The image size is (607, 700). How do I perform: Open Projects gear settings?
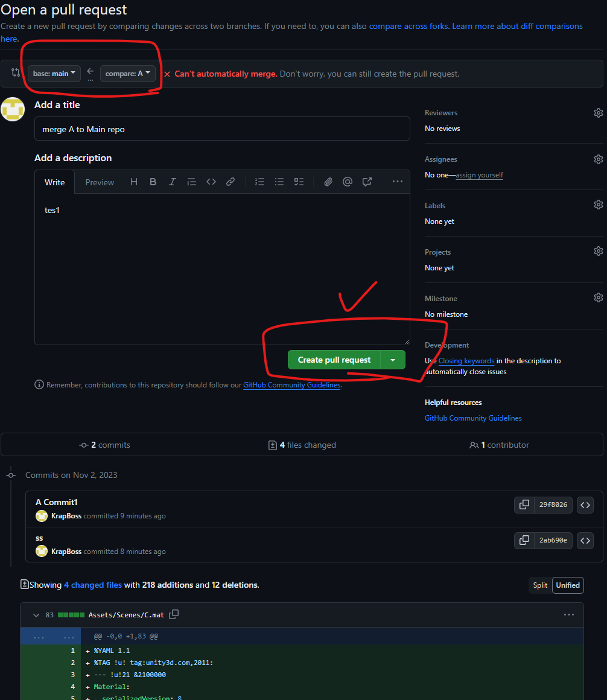pos(598,252)
